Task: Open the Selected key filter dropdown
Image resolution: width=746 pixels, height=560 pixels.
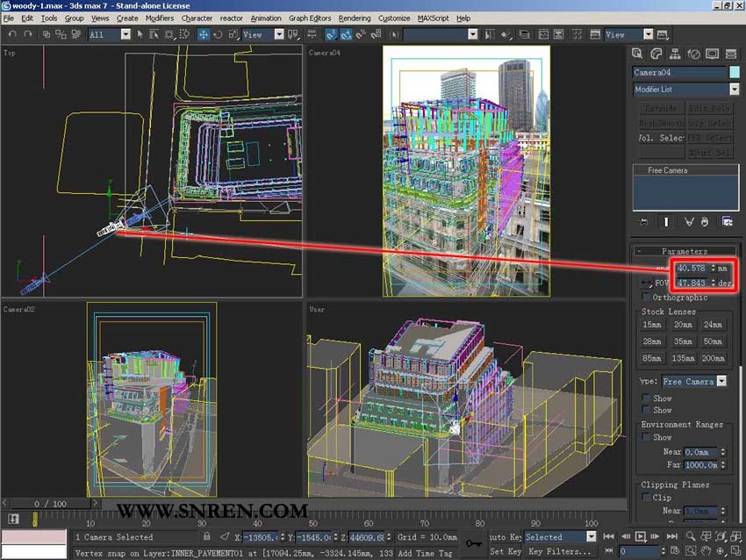Action: (x=591, y=536)
